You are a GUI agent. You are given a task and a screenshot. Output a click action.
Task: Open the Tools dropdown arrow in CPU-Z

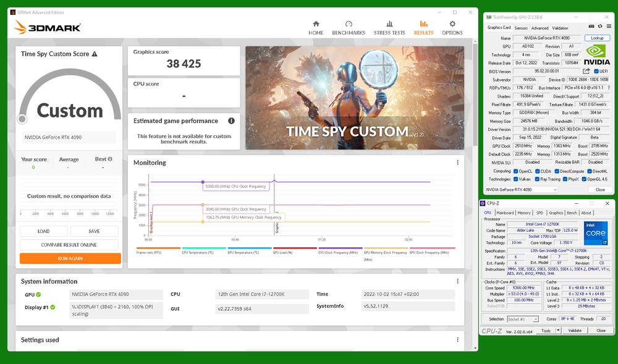[558, 331]
